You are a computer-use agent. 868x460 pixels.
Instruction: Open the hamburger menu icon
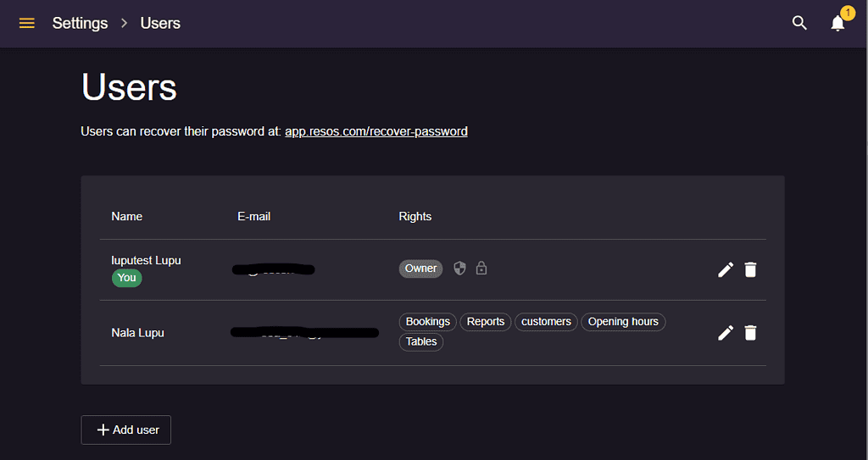[x=26, y=23]
